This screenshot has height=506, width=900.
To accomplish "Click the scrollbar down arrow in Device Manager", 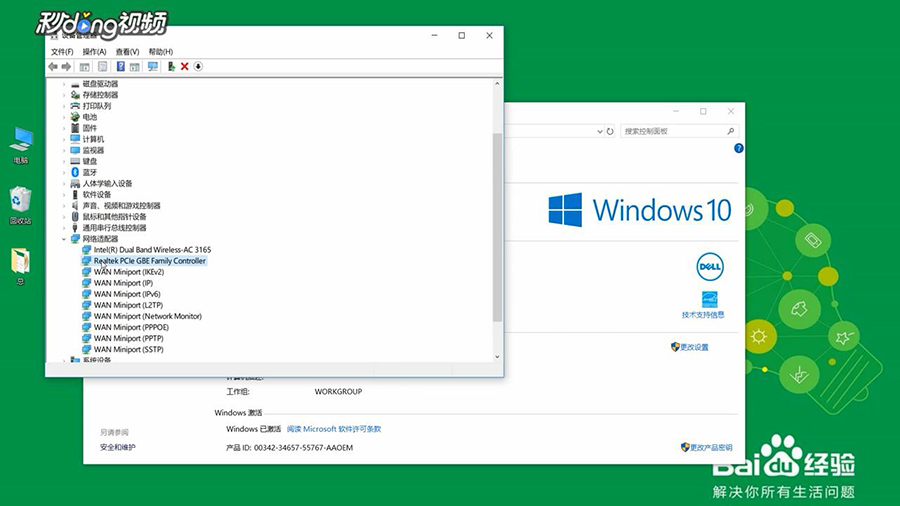I will tap(497, 357).
